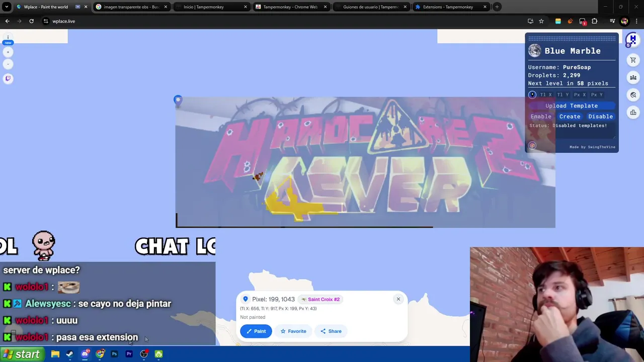Click the map search explore icon
Viewport: 644px width, 362px height.
(x=633, y=95)
